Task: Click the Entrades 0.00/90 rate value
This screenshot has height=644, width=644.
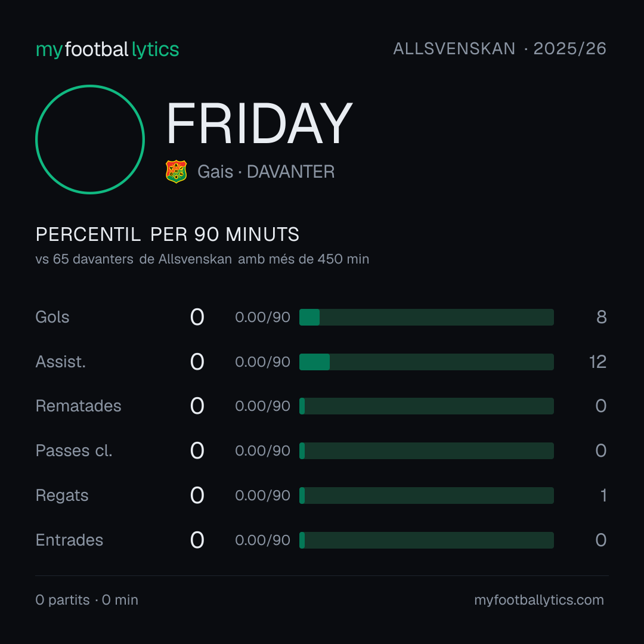Action: click(262, 540)
